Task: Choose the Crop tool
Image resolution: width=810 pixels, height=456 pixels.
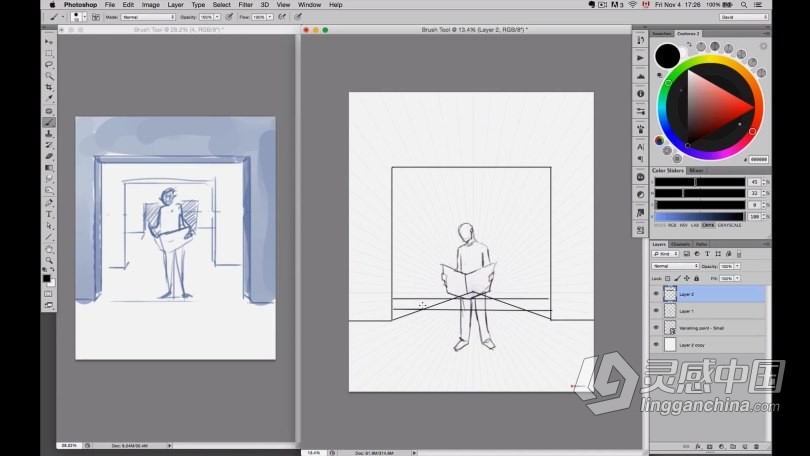Action: pos(48,87)
